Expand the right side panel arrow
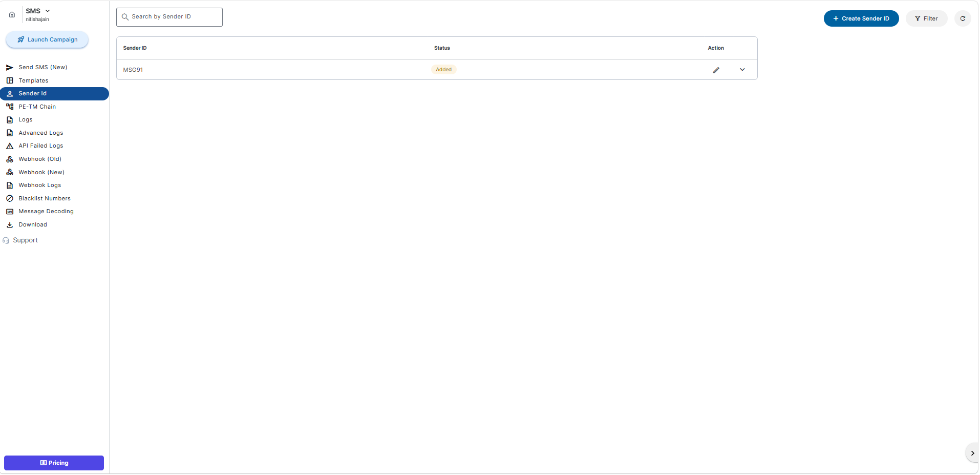980x475 pixels. (972, 453)
